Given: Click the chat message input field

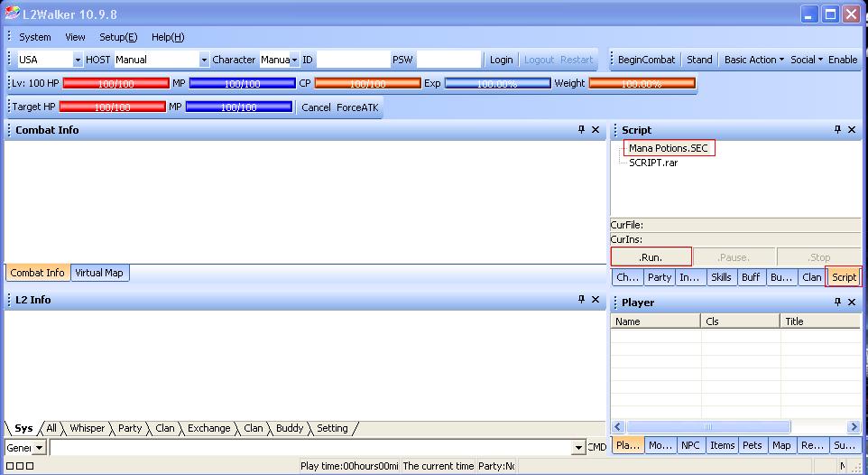Looking at the screenshot, I should click(x=310, y=447).
